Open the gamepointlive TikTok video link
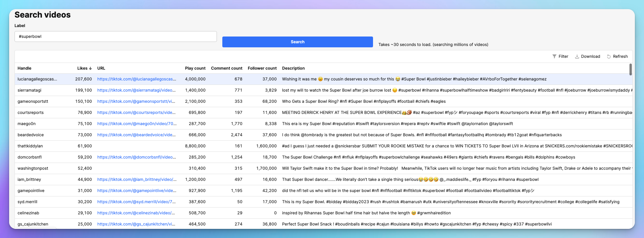Image resolution: width=644 pixels, height=238 pixels. click(137, 191)
